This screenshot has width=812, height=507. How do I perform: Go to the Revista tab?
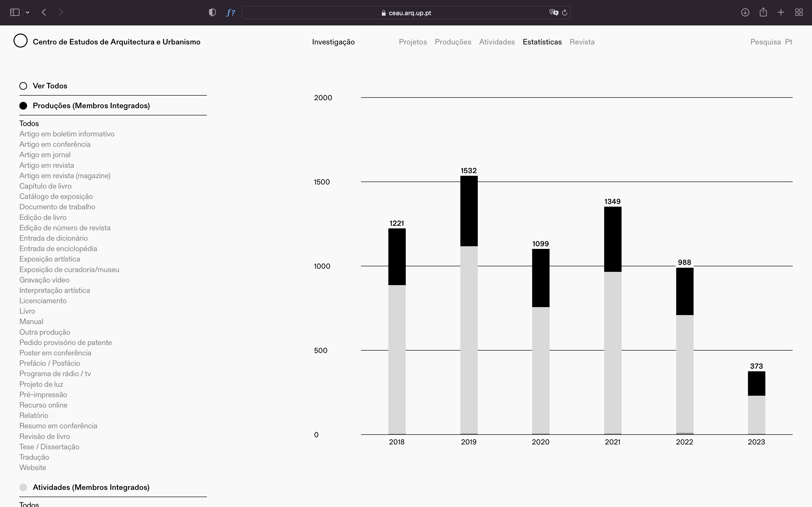point(582,42)
